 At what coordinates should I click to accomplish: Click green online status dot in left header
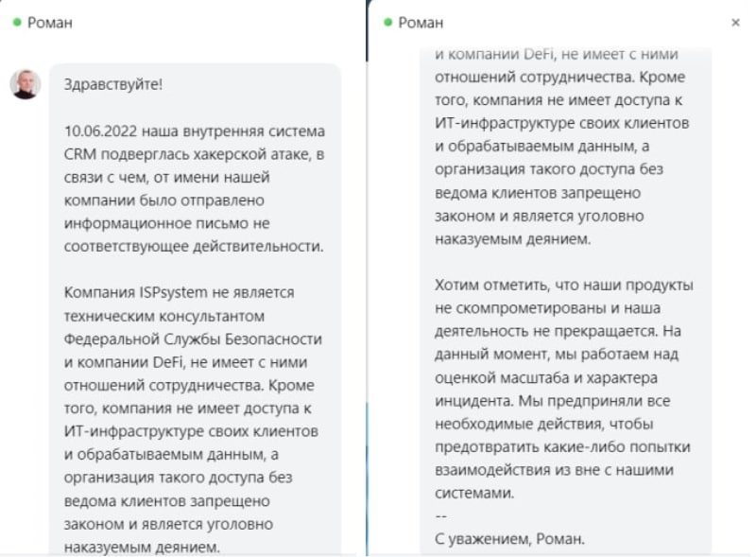click(x=17, y=22)
